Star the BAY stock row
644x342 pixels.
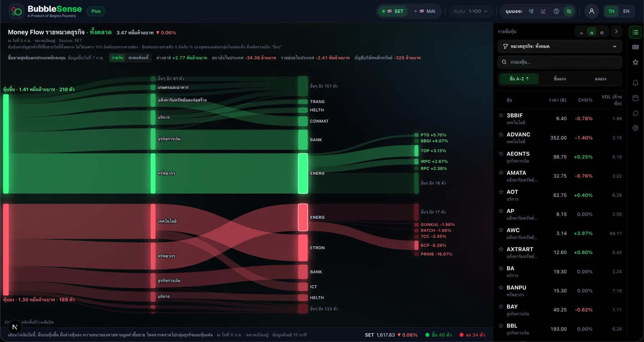[x=501, y=307]
